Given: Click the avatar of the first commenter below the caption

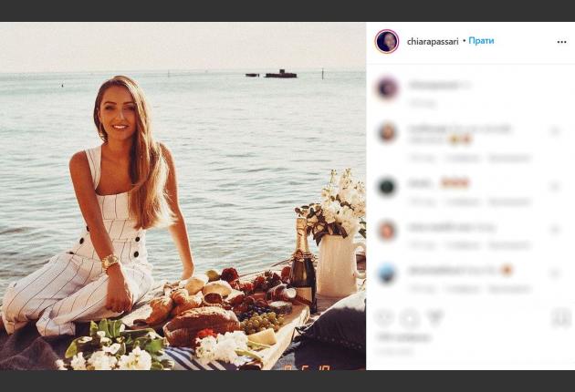Looking at the screenshot, I should click(387, 132).
